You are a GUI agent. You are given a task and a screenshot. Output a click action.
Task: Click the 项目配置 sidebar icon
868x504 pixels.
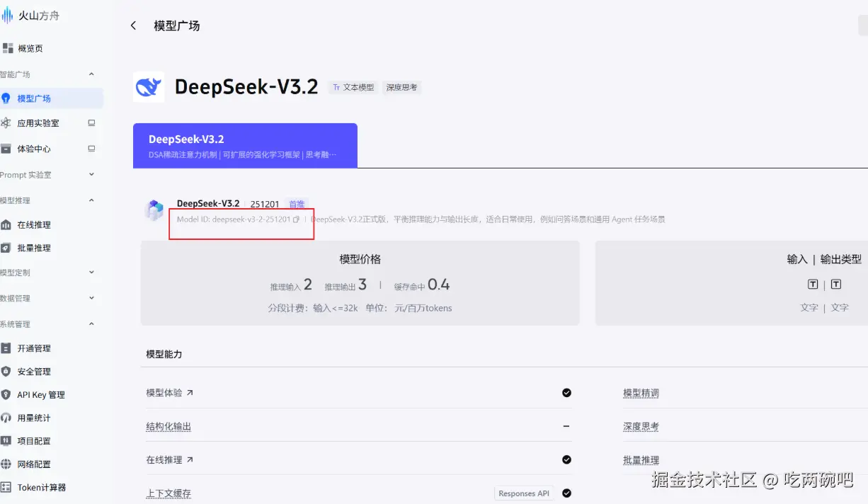[6, 441]
